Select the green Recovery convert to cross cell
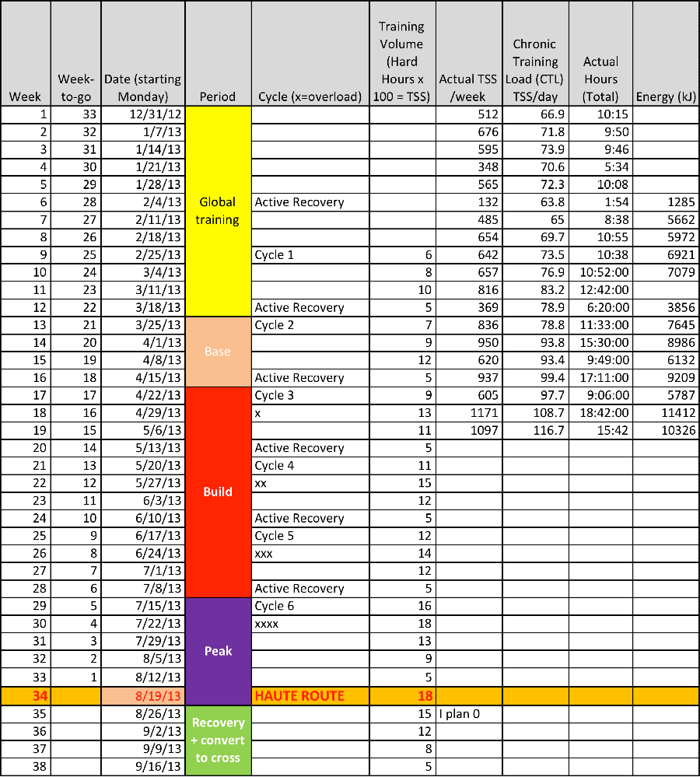Screen dimensions: 700x777 click(x=217, y=740)
